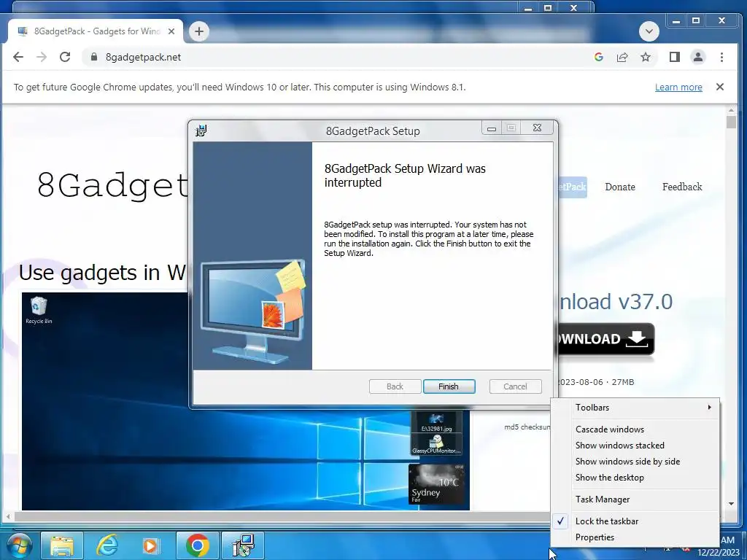The width and height of the screenshot is (747, 560).
Task: Open taskbar Properties
Action: click(645, 537)
